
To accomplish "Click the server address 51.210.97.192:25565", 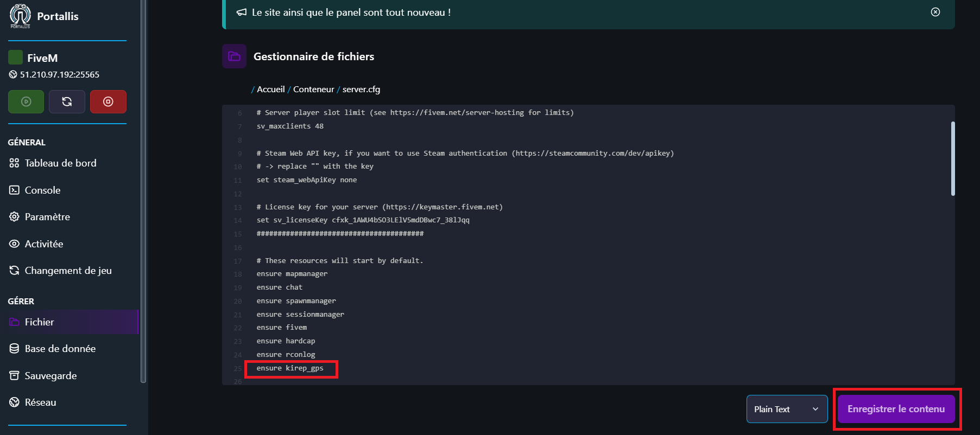I will click(x=60, y=75).
